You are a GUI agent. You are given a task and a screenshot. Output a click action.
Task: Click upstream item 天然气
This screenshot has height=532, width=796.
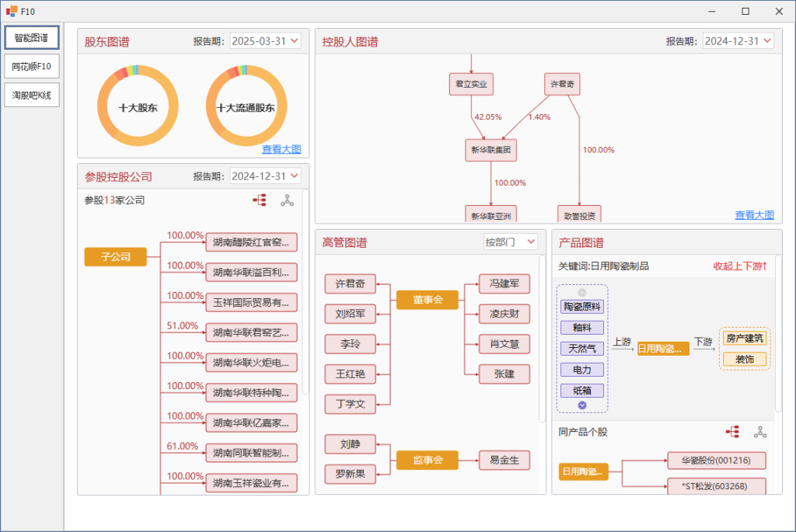[582, 349]
